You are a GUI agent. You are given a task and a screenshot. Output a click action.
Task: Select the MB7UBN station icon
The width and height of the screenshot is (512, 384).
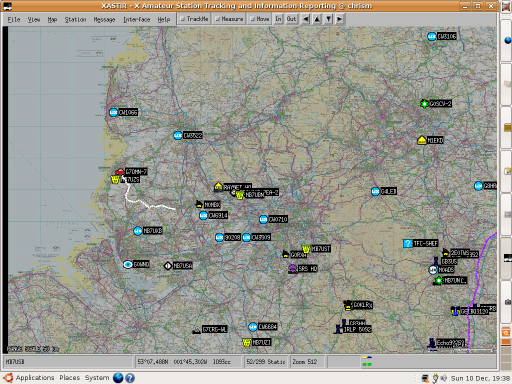point(240,195)
